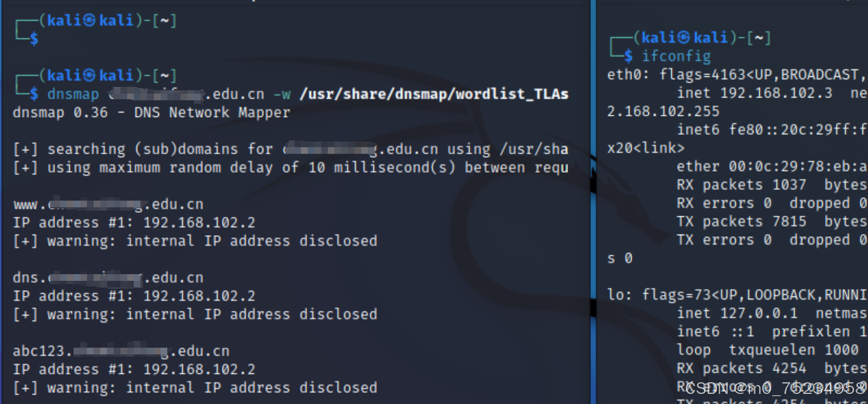Click the 'searching (sub)domains' status line

[x=223, y=148]
